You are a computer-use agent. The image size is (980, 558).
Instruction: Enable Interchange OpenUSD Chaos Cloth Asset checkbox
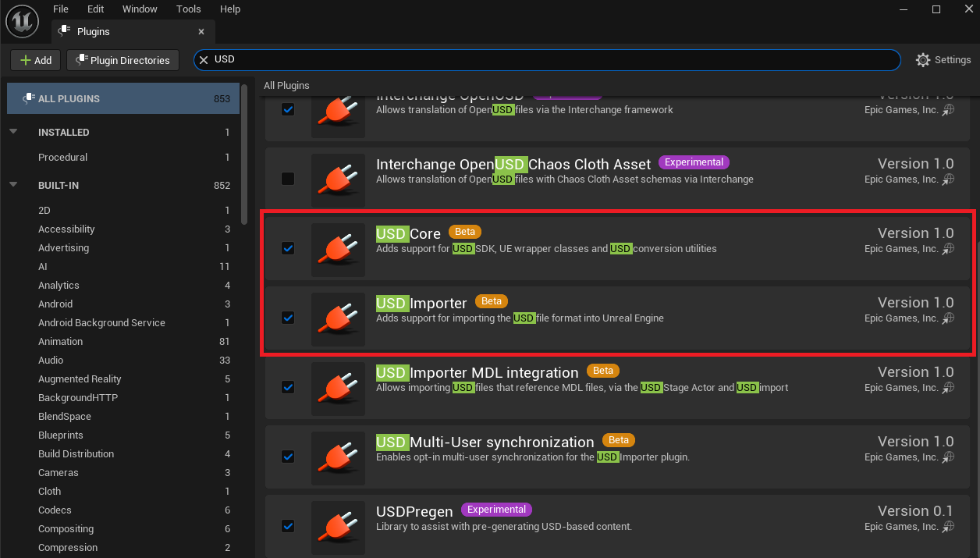click(x=288, y=179)
